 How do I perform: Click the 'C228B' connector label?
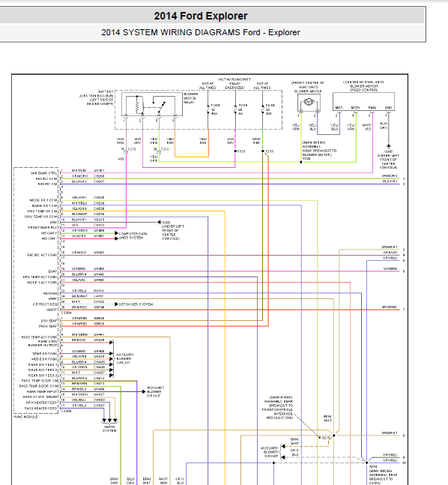click(66, 411)
